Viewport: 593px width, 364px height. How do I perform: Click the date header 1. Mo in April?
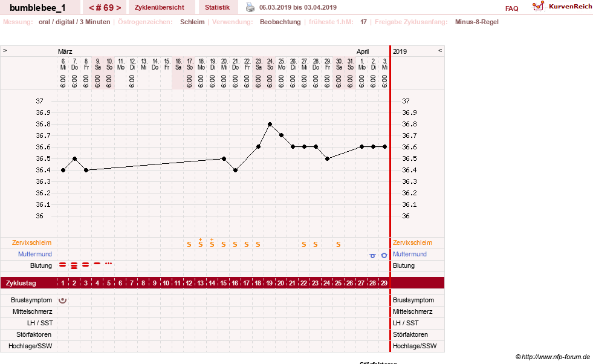coord(362,64)
